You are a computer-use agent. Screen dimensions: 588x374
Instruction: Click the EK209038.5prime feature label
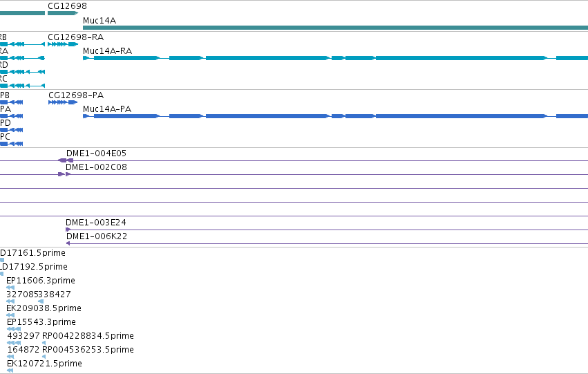pyautogui.click(x=44, y=308)
